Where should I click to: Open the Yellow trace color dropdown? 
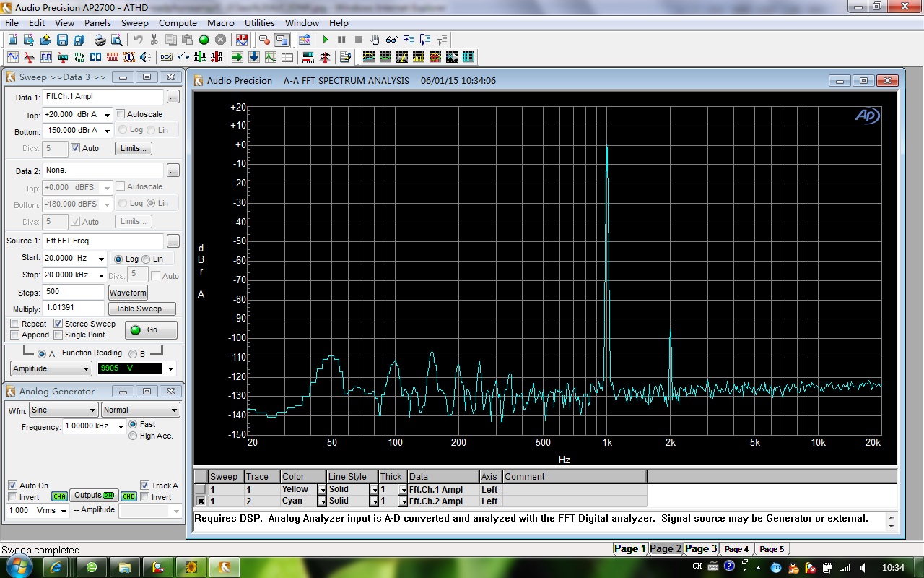point(322,490)
